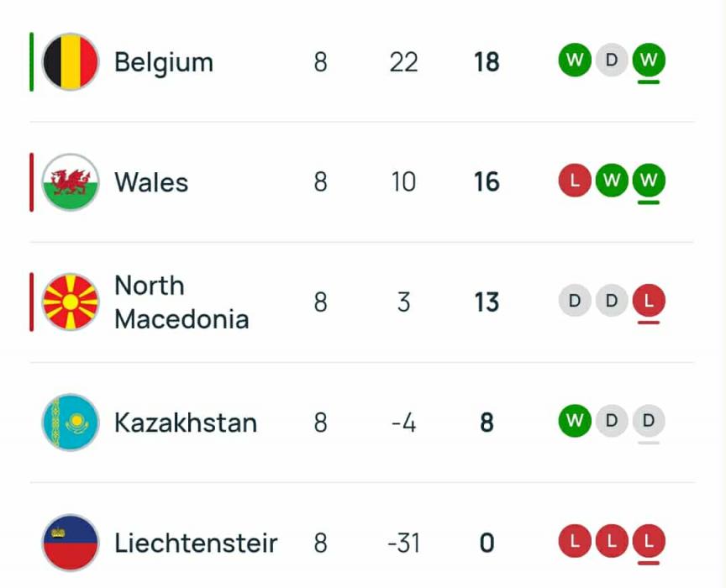The width and height of the screenshot is (726, 588).
Task: Click Kazakhstan's green win badge
Action: (575, 421)
